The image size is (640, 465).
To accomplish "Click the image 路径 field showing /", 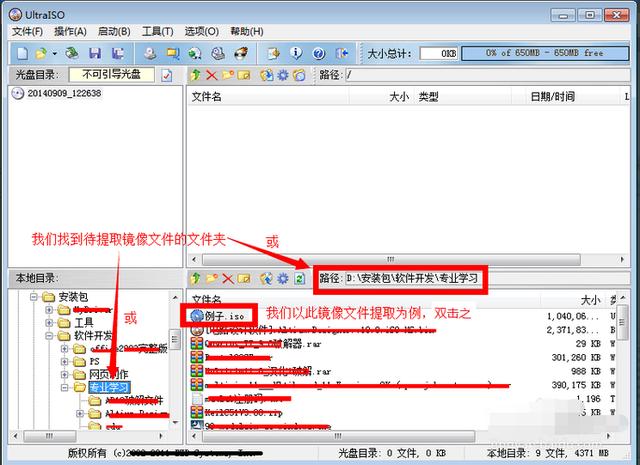I will (x=488, y=75).
